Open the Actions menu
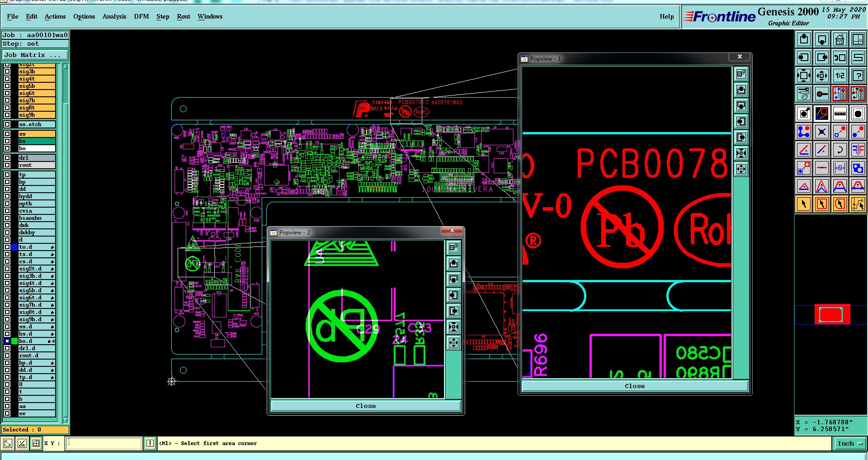The image size is (868, 460). (55, 16)
